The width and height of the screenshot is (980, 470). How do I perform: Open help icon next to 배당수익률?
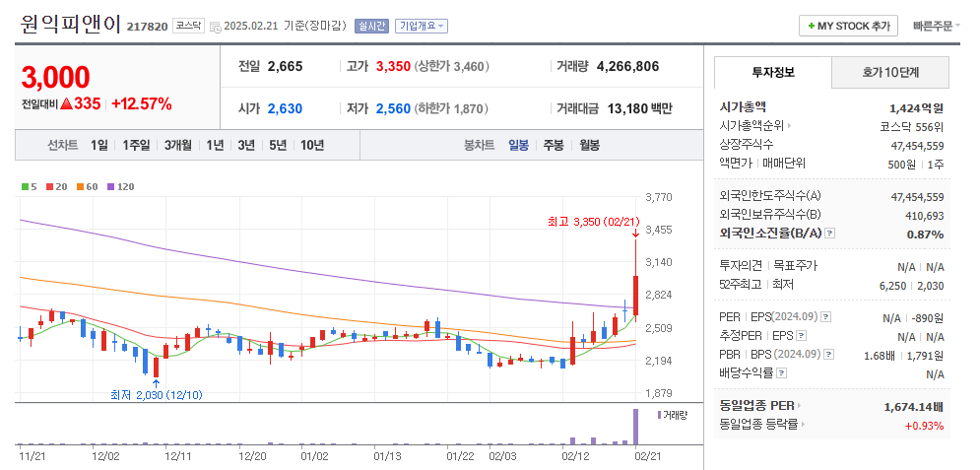(x=781, y=373)
